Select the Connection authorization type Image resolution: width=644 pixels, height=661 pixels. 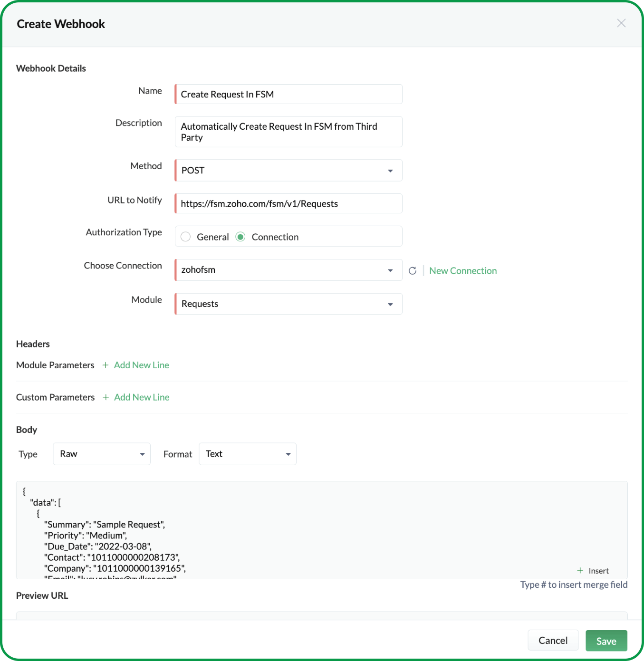point(240,236)
